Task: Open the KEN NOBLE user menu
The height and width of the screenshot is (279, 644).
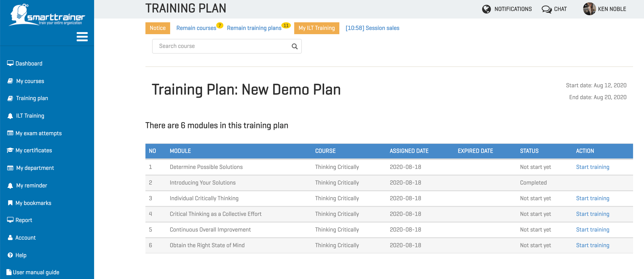Action: 612,9
